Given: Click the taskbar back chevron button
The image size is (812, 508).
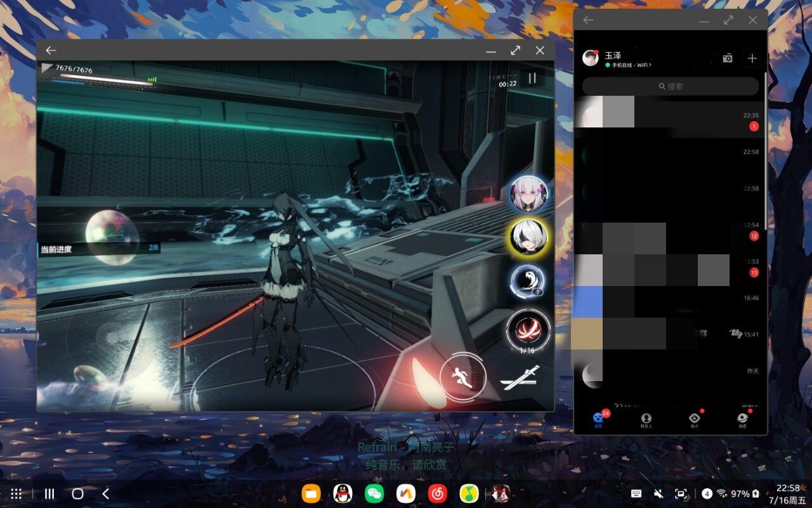Looking at the screenshot, I should (106, 493).
